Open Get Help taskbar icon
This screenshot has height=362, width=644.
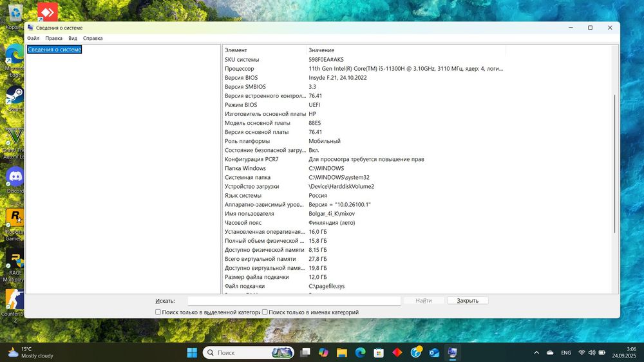click(415, 352)
